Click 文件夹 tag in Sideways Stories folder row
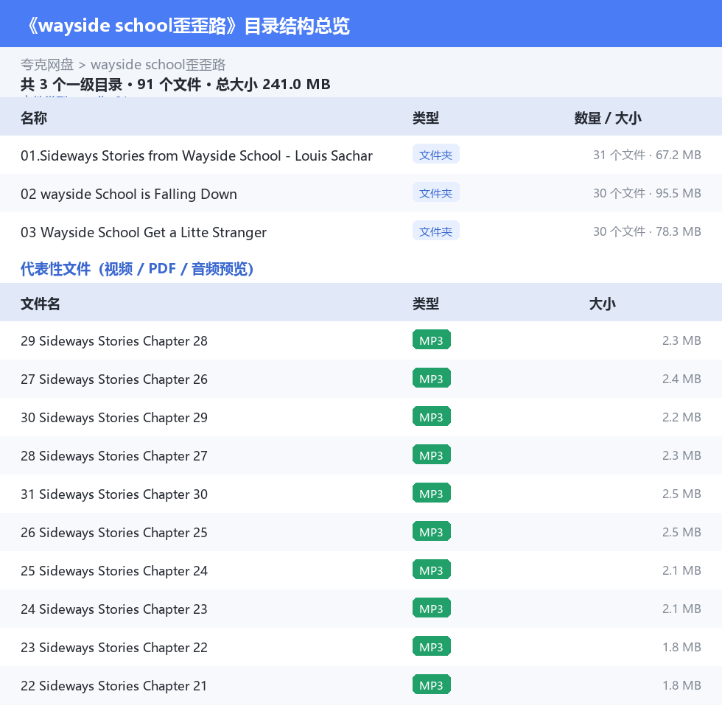Screen dimensions: 722x728 (435, 155)
